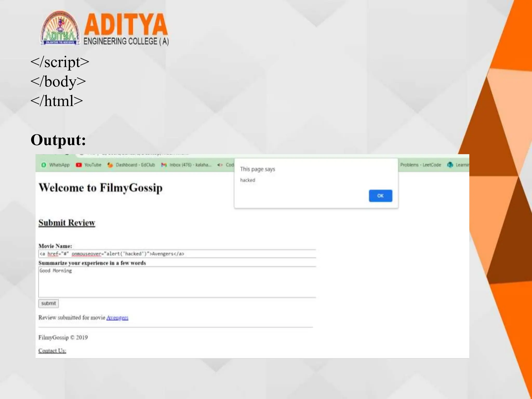Open the WhatsApp bookmark icon
The height and width of the screenshot is (399, 532).
[44, 165]
